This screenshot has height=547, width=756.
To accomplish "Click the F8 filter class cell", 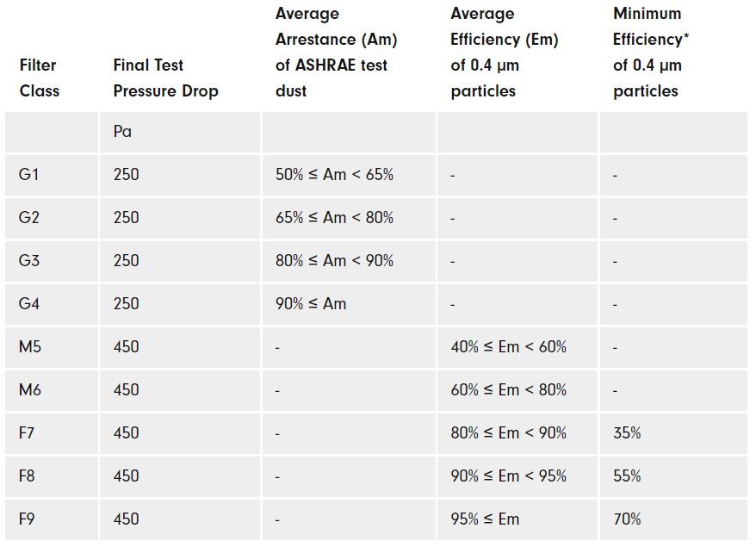I will [x=27, y=476].
